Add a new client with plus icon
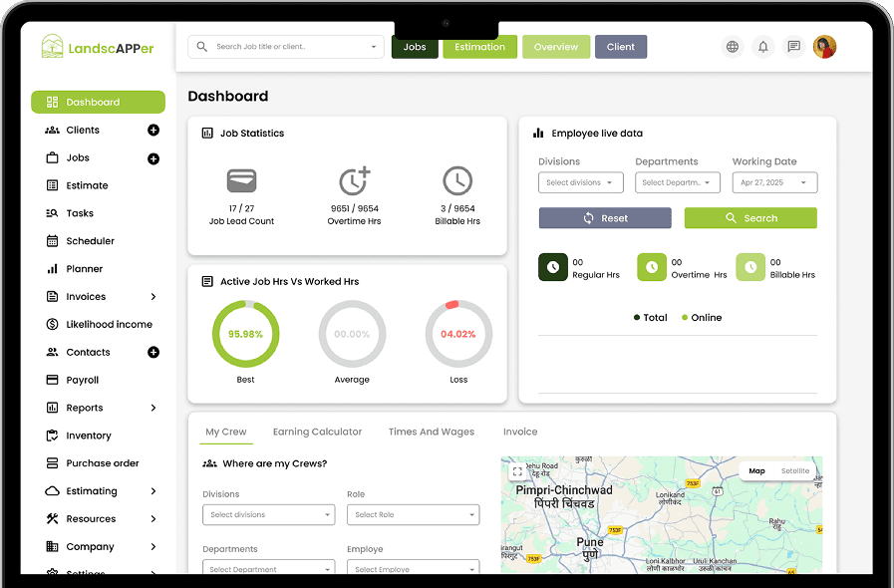 tap(153, 131)
